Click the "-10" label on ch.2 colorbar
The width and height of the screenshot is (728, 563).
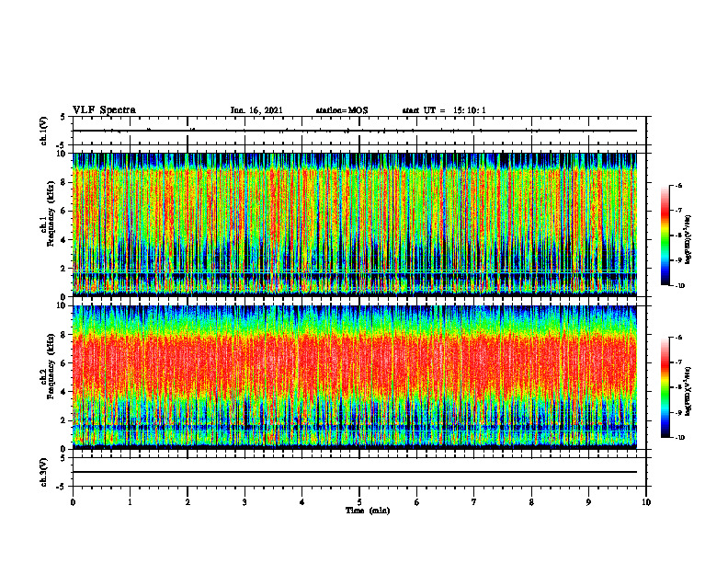[679, 438]
